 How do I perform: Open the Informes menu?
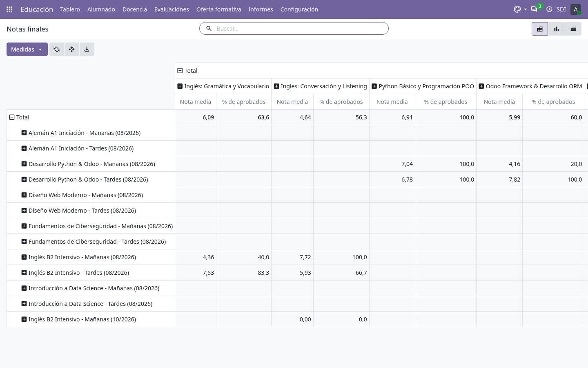pos(261,9)
